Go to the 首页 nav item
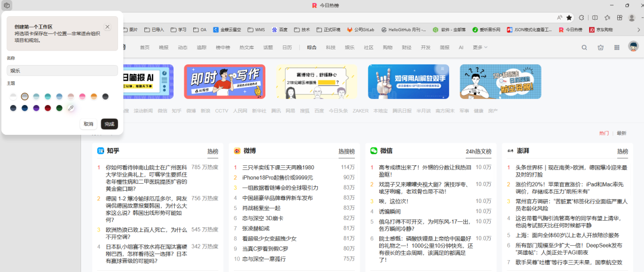 [x=144, y=48]
